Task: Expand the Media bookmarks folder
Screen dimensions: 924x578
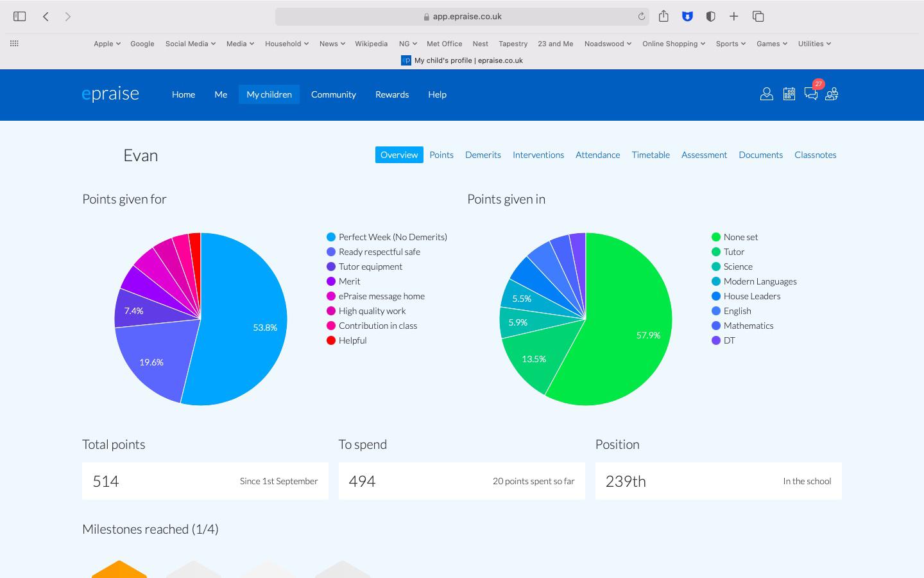Action: pos(240,44)
